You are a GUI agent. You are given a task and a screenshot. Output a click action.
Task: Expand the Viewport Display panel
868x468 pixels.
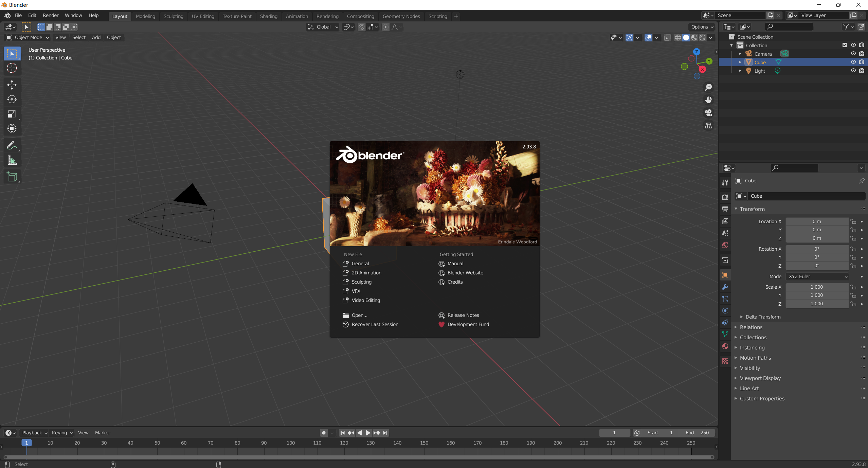(760, 378)
